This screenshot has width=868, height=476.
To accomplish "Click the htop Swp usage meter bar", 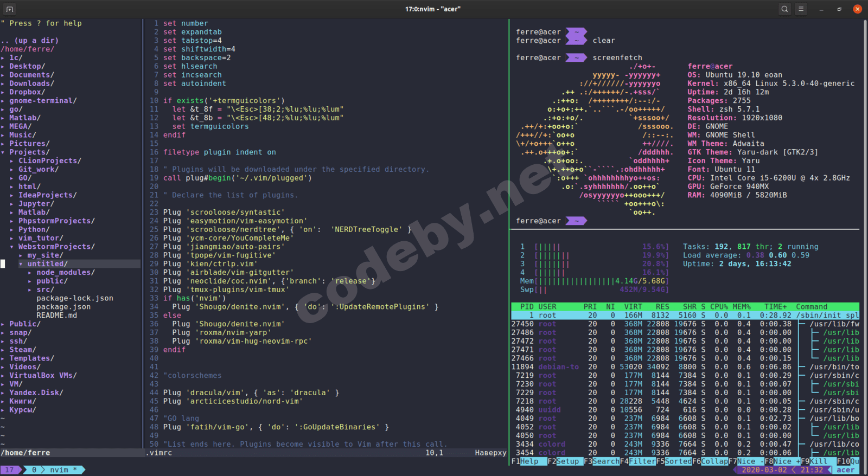I will tap(594, 290).
